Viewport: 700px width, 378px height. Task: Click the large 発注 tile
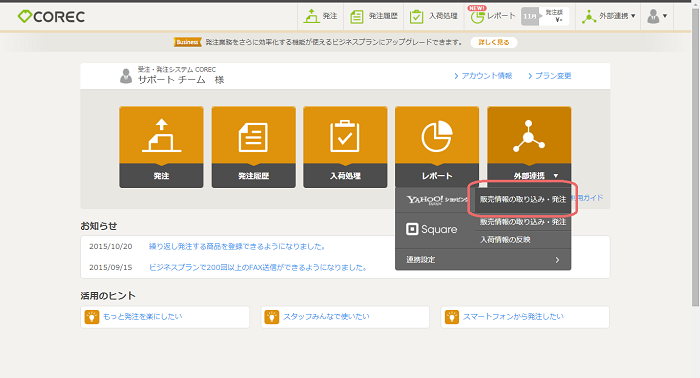coord(161,147)
